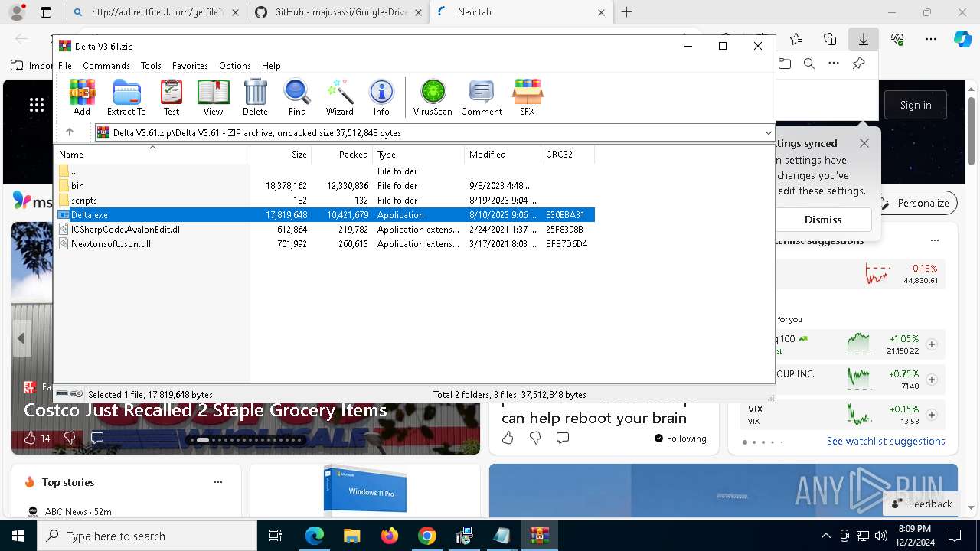This screenshot has height=551, width=980.
Task: Click the taskbar search box
Action: pos(147,536)
